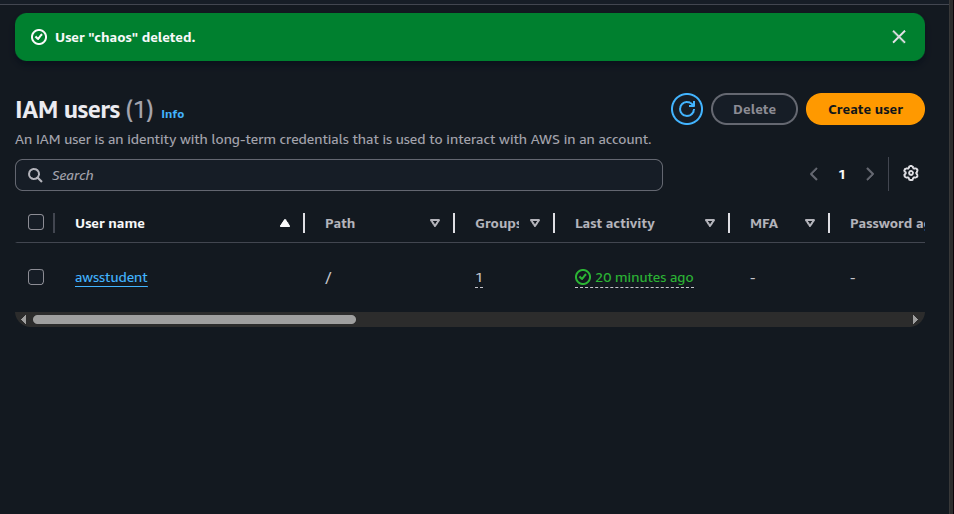Sort by User name ascending arrow
This screenshot has height=514, width=954.
285,223
